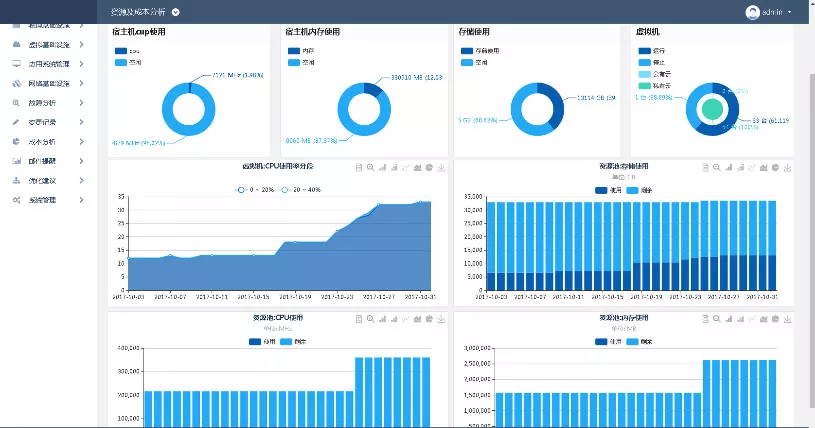
Task: Switch 虚拟机:CPU使用率分段 chart to bar view
Action: click(x=383, y=167)
